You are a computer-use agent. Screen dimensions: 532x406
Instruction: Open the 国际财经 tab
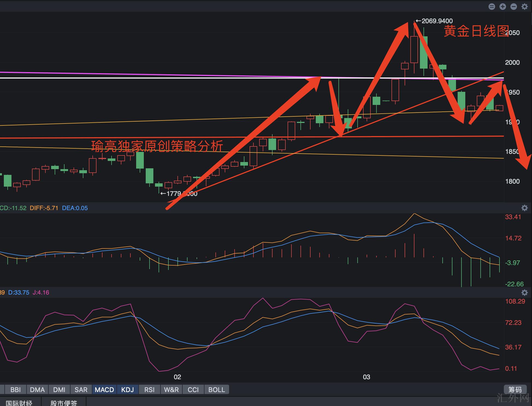pos(19,403)
